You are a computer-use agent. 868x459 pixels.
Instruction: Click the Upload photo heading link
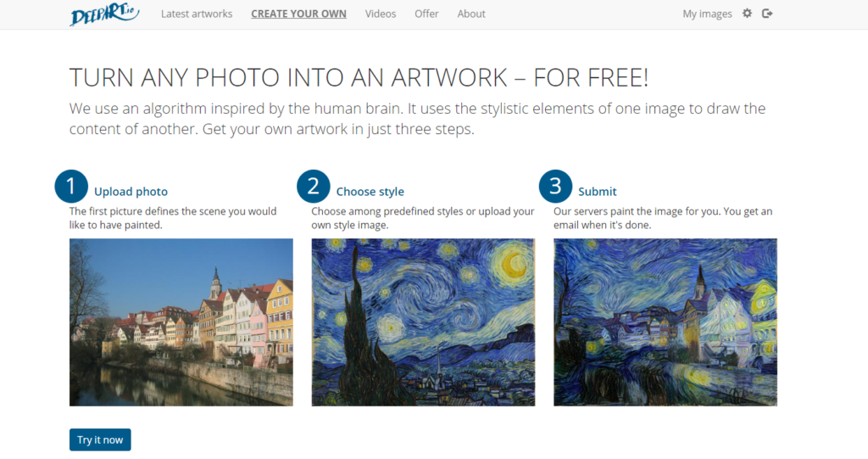coord(131,192)
